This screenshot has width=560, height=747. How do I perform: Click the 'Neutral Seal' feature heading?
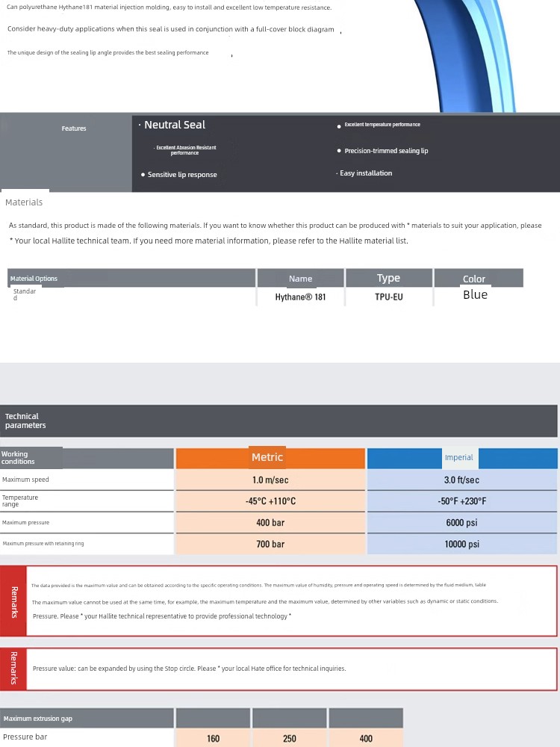(x=174, y=125)
